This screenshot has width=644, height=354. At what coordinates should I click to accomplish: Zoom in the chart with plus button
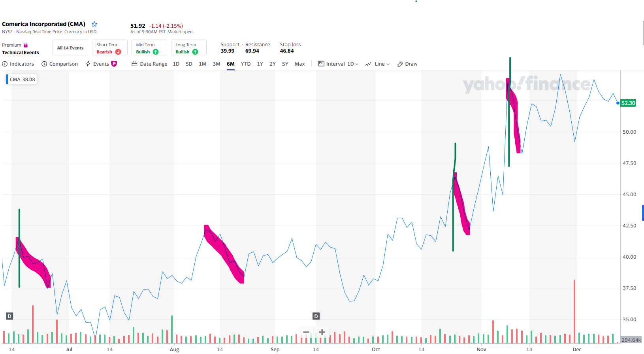322,332
